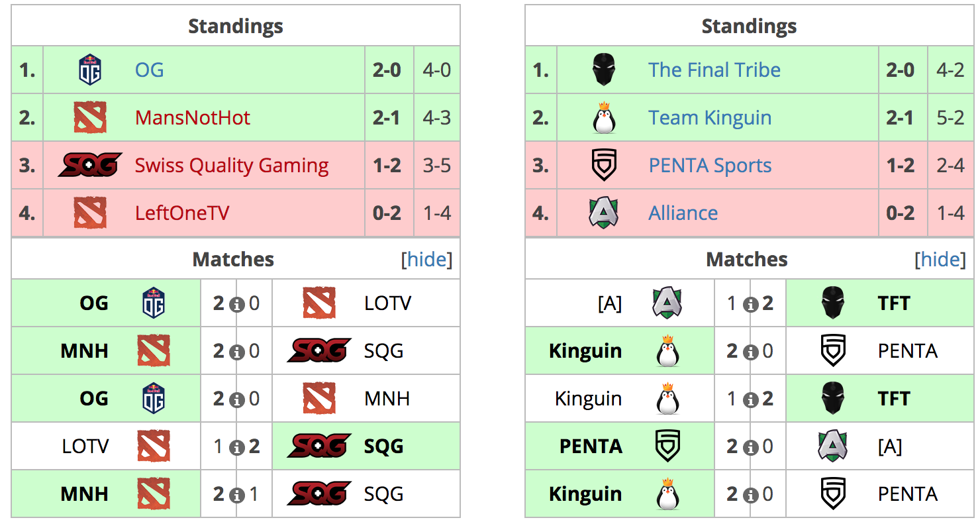Open the Alliance team link
Screen dimensions: 980x526
pyautogui.click(x=683, y=213)
